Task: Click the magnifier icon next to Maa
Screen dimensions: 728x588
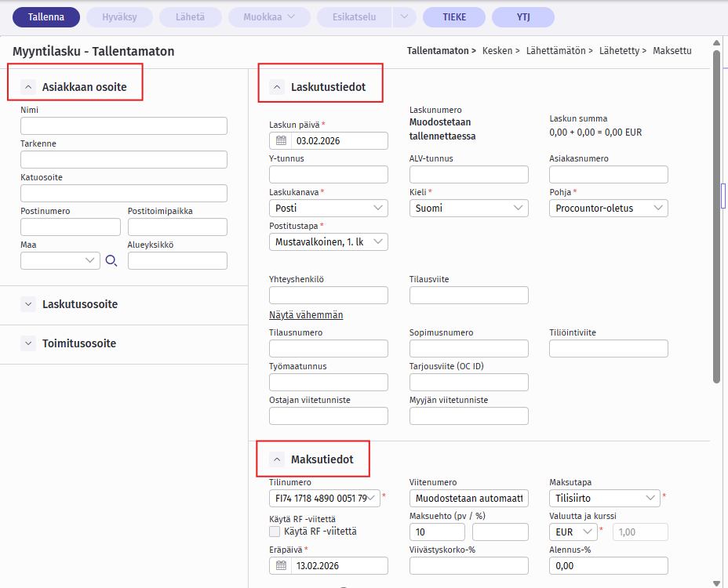Action: [111, 261]
